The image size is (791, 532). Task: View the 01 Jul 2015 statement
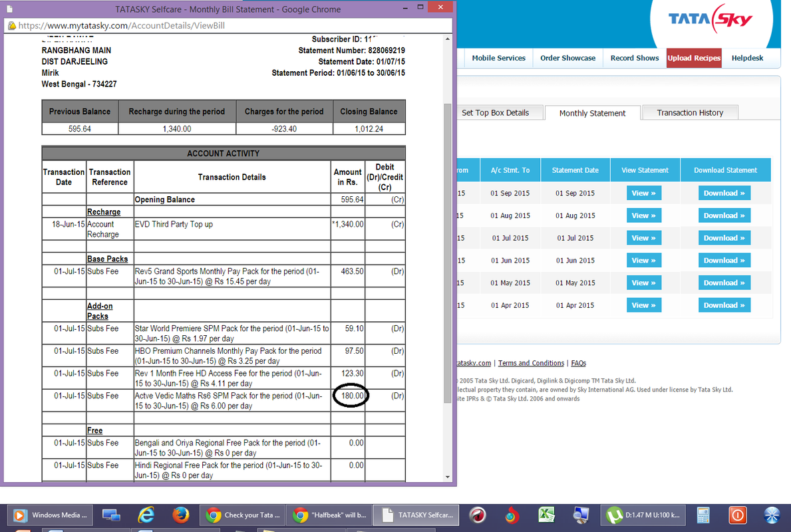tap(644, 238)
